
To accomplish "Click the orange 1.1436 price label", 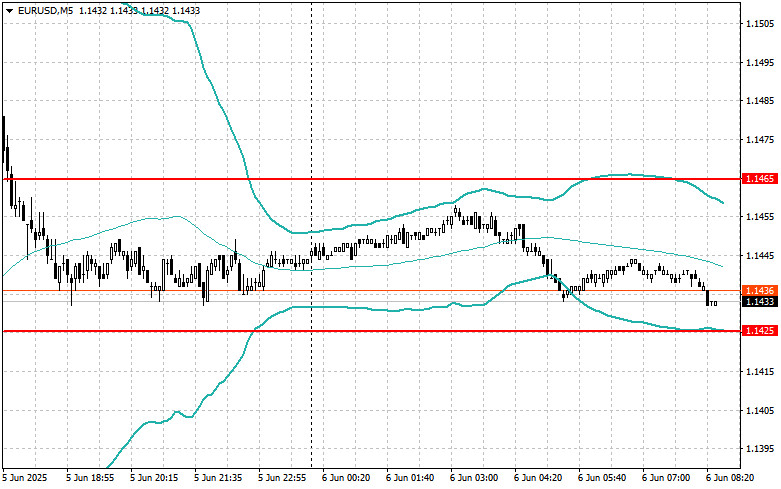I will [x=760, y=290].
